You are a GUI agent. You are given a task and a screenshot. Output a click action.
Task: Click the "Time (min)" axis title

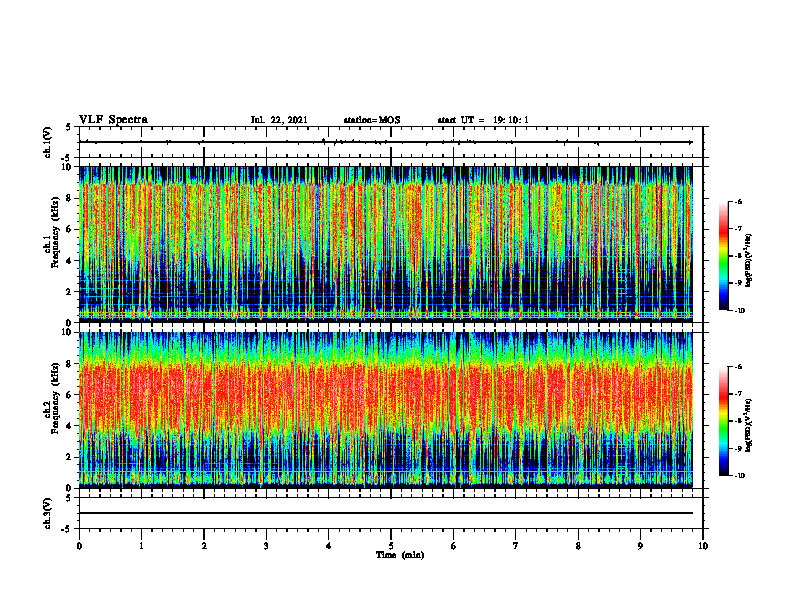(400, 555)
